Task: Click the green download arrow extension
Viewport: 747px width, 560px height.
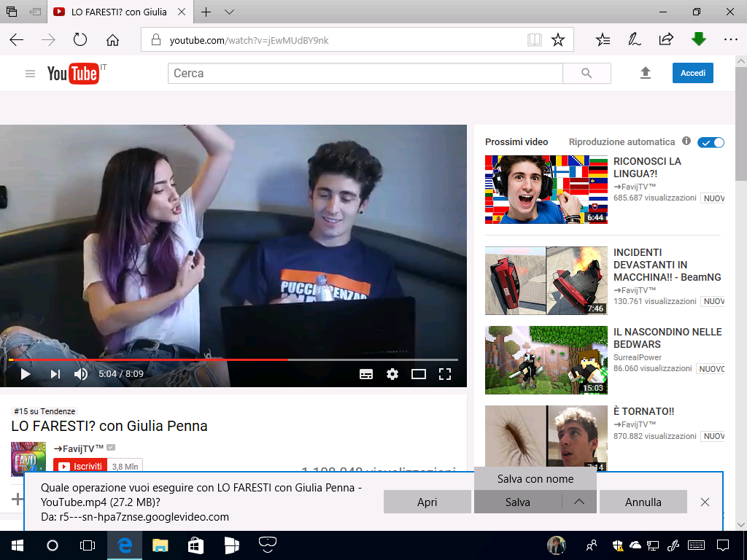Action: (698, 39)
